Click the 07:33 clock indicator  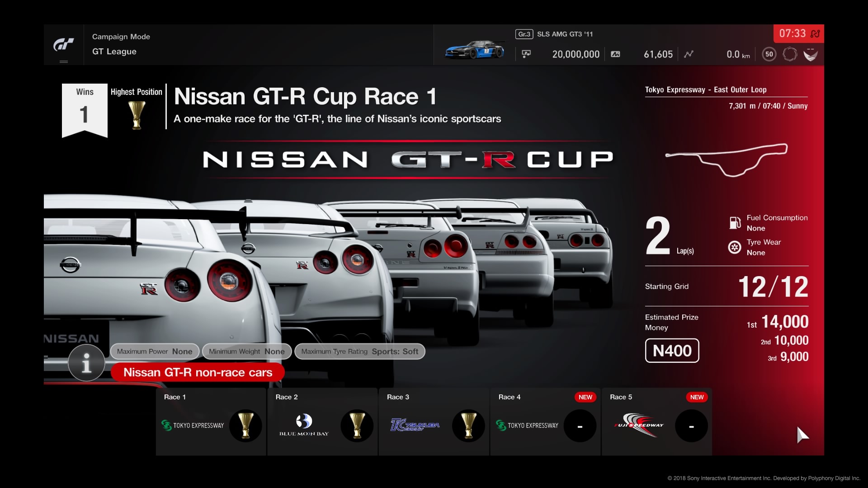[x=793, y=33]
